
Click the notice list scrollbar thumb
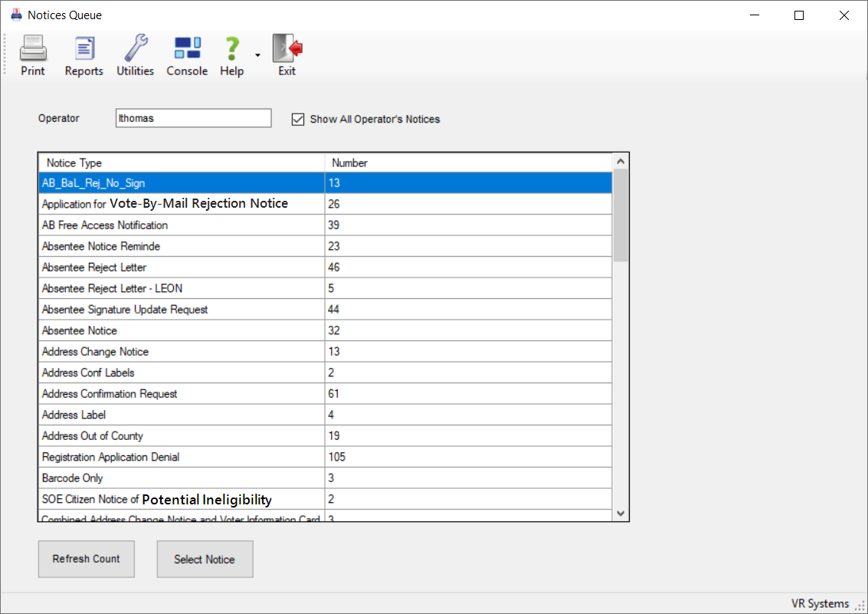click(x=621, y=215)
